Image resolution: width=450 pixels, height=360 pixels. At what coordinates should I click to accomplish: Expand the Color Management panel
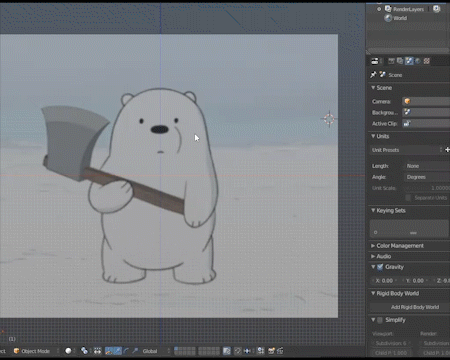373,246
